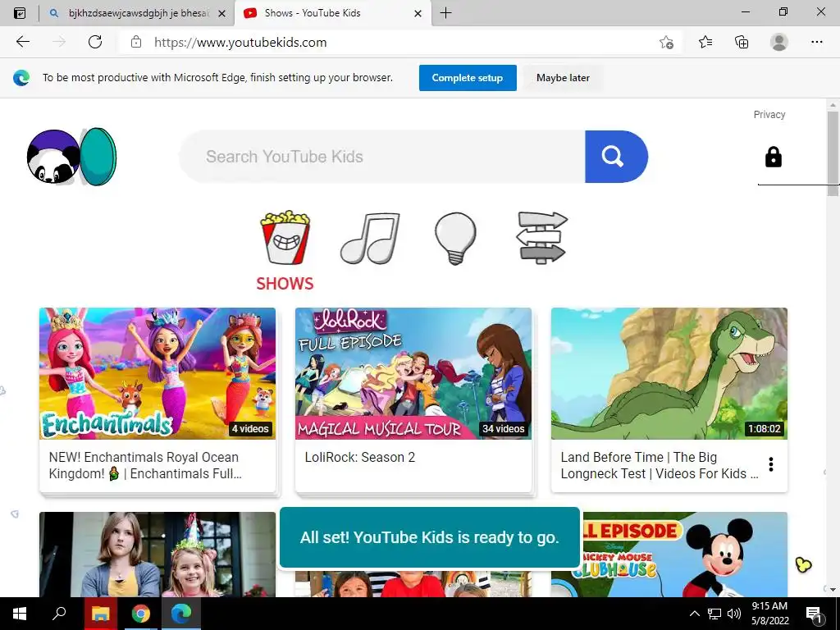Open the Learning lightbulb category
This screenshot has height=630, width=840.
point(455,239)
